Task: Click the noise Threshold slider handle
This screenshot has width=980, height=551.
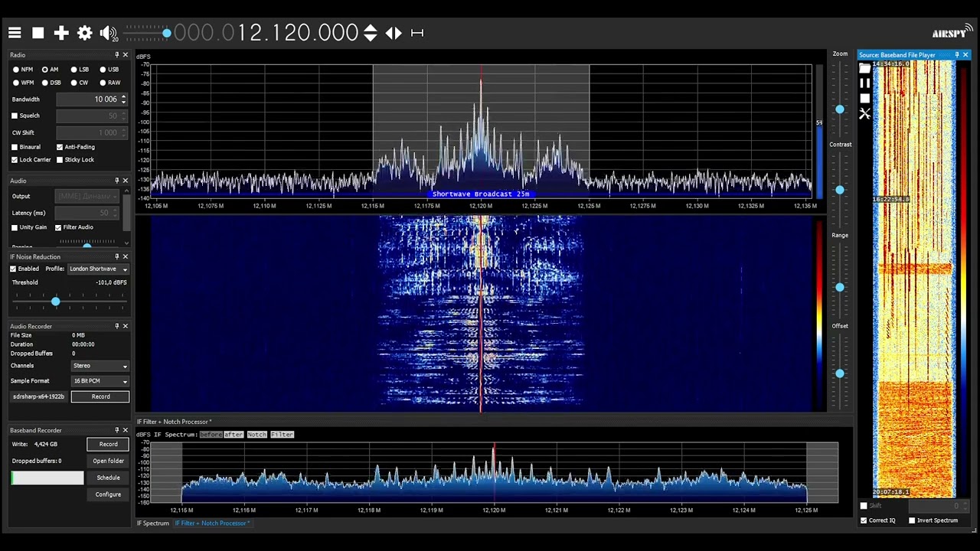Action: 55,302
